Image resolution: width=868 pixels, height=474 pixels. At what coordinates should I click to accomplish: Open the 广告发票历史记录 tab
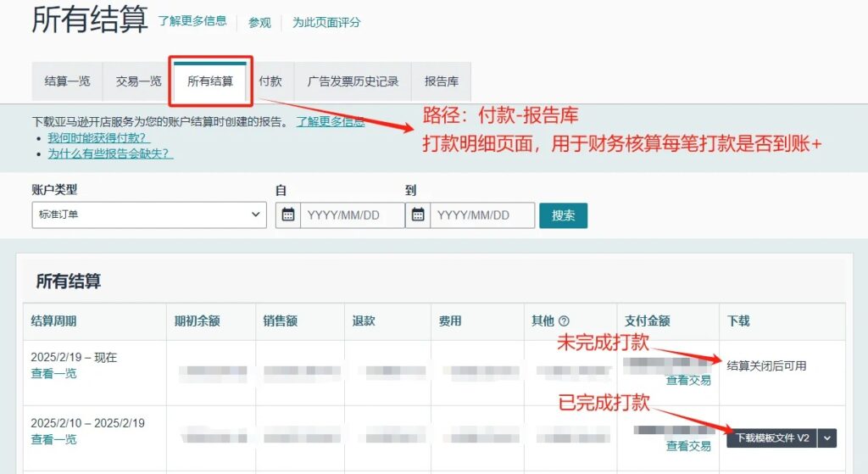coord(353,82)
